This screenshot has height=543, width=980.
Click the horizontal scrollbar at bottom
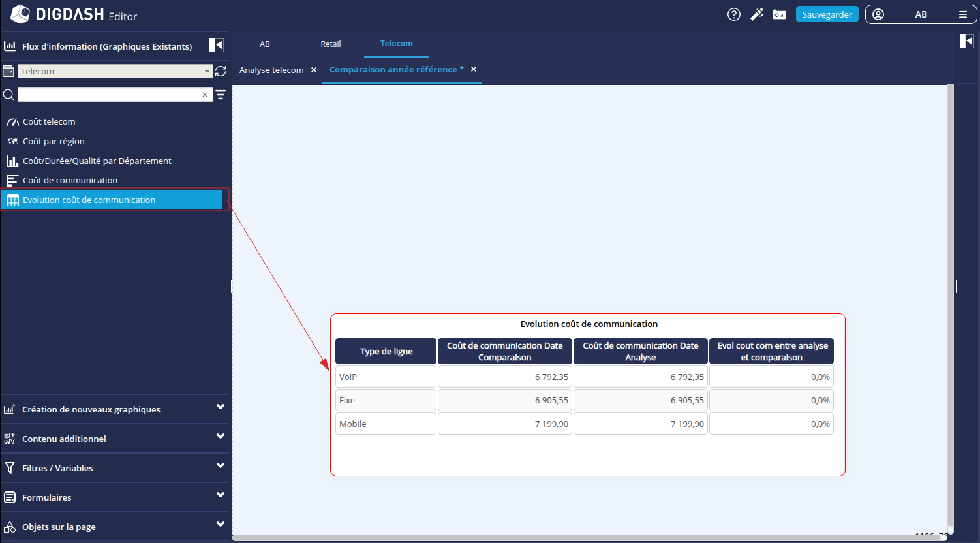[587, 538]
